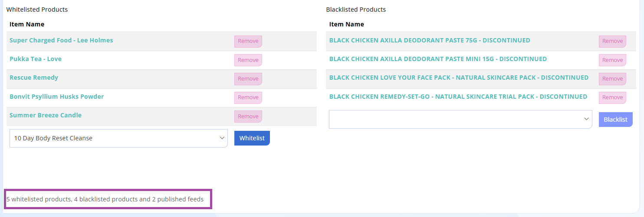644x217 pixels.
Task: Remove Remedy-Set-Go trial pack from blacklist
Action: click(612, 97)
